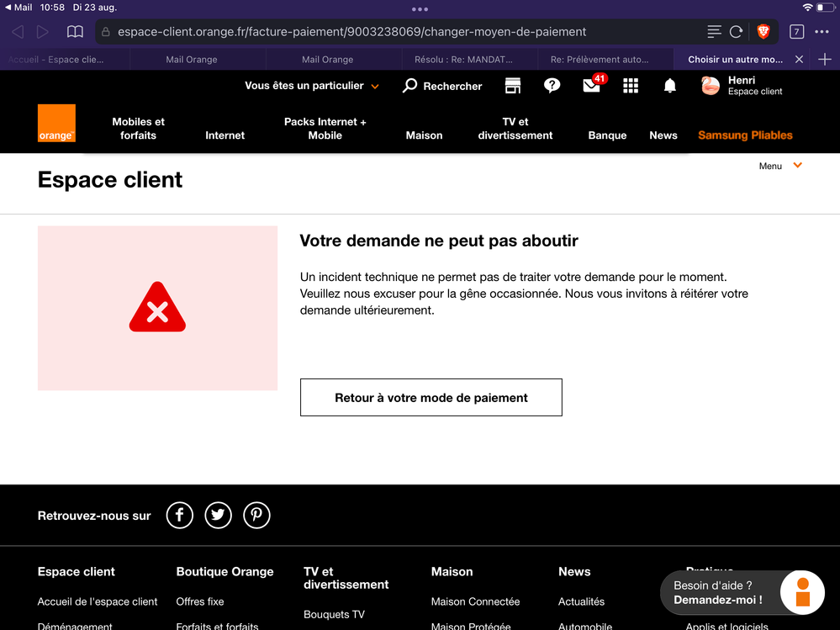Open the Facebook icon in the footer
This screenshot has height=630, width=840.
pyautogui.click(x=179, y=515)
